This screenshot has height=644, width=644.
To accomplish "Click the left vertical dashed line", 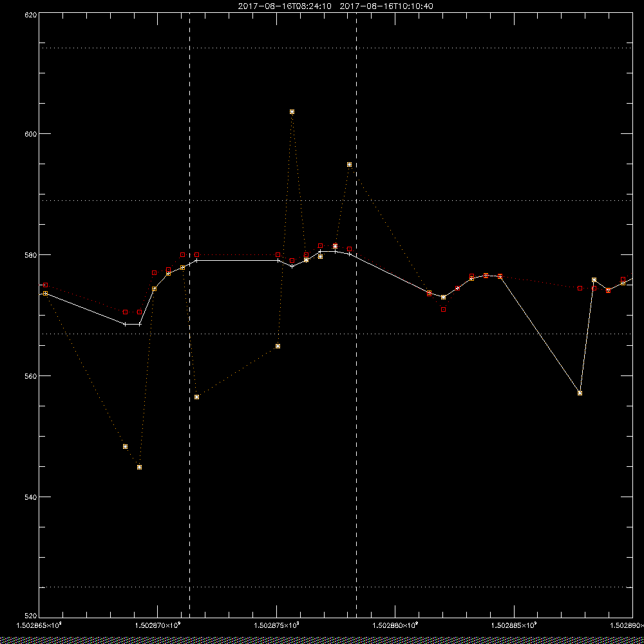I will pos(190,315).
